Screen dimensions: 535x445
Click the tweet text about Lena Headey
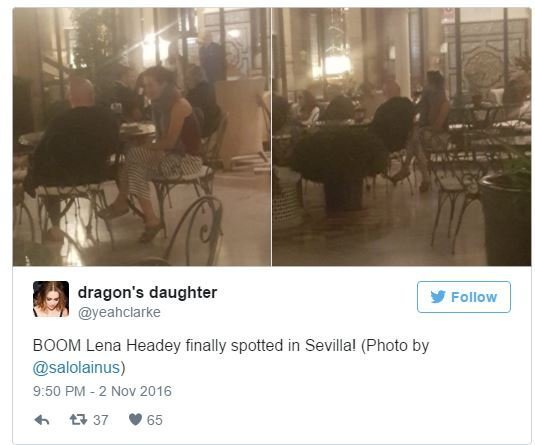(231, 357)
